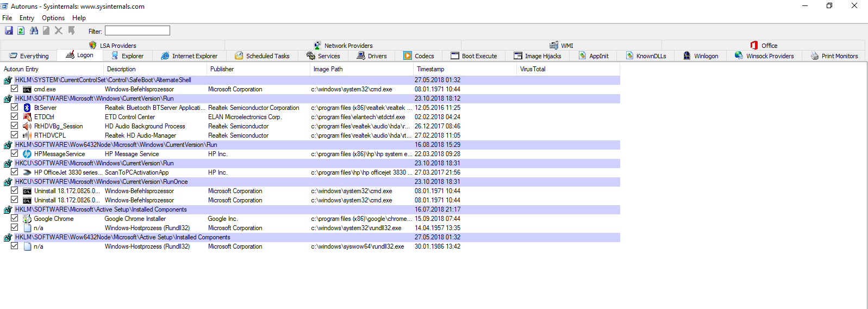Viewport: 868px width, 309px height.
Task: Click the cmd.exe icon under AlternateShell
Action: (x=27, y=89)
